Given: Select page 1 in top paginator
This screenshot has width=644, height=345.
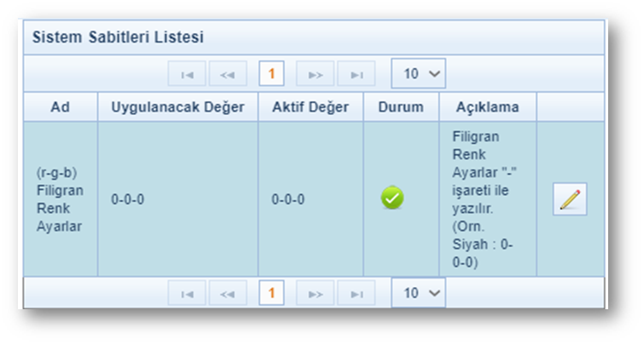Looking at the screenshot, I should (271, 74).
